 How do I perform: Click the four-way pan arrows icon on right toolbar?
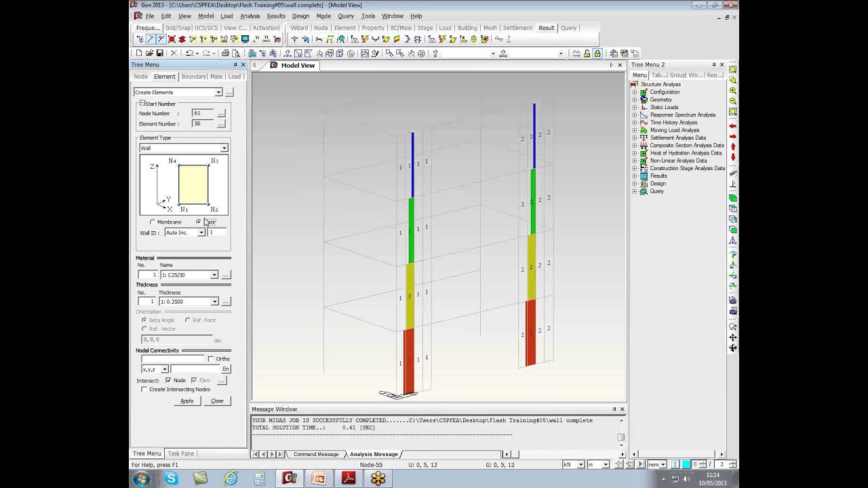point(733,337)
